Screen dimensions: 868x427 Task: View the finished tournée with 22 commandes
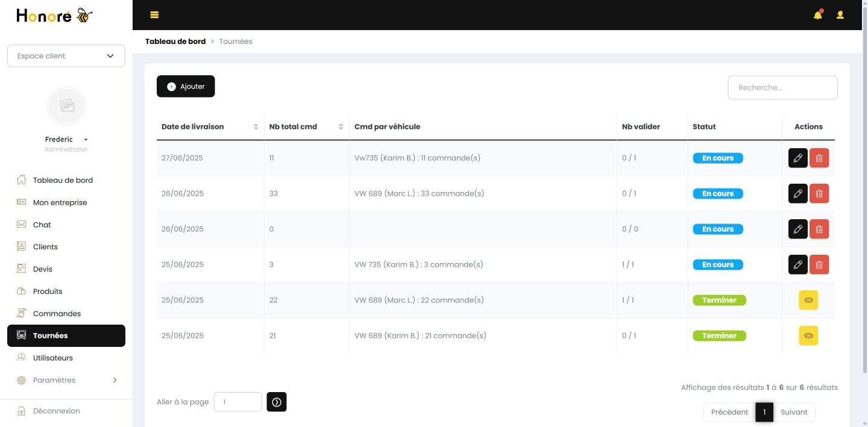(x=808, y=300)
